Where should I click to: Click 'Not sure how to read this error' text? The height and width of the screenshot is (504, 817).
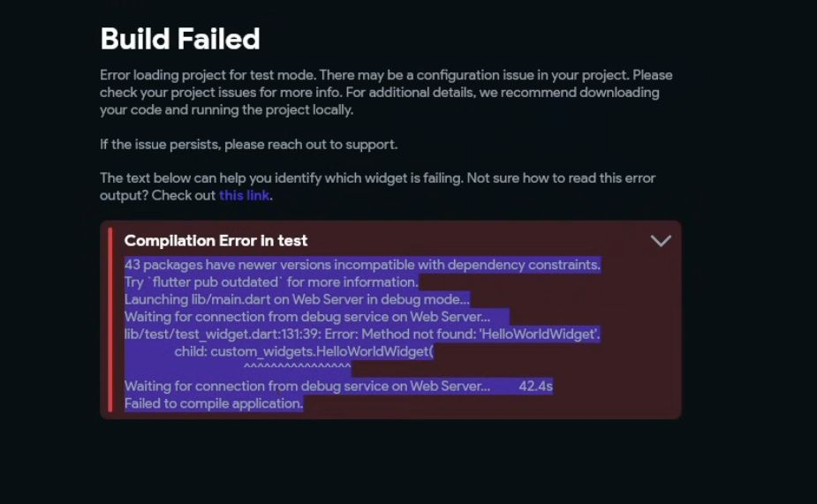click(x=561, y=178)
